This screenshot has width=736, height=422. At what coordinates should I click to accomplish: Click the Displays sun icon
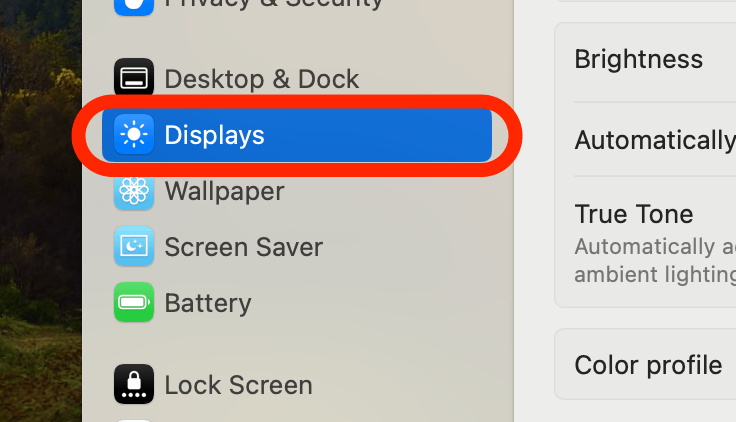[134, 135]
